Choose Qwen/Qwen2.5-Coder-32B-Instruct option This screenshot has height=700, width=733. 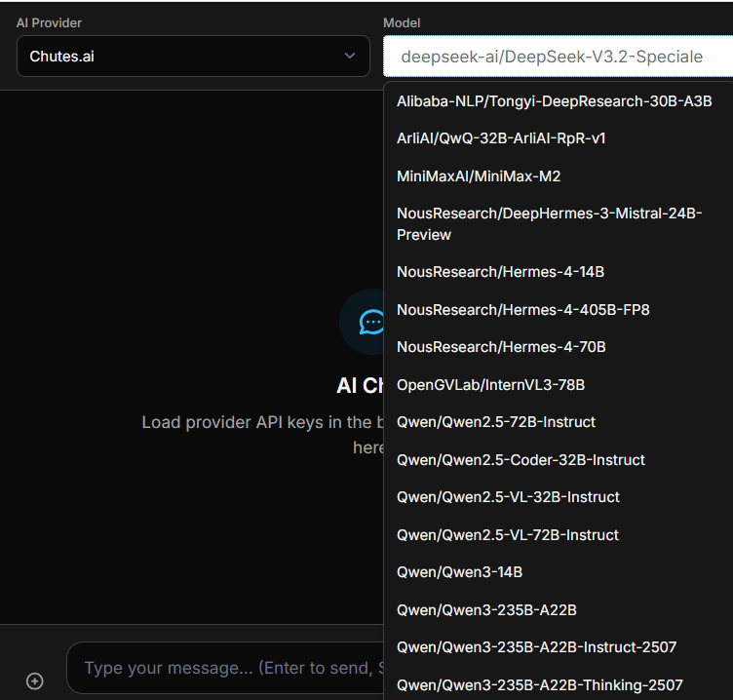point(521,460)
